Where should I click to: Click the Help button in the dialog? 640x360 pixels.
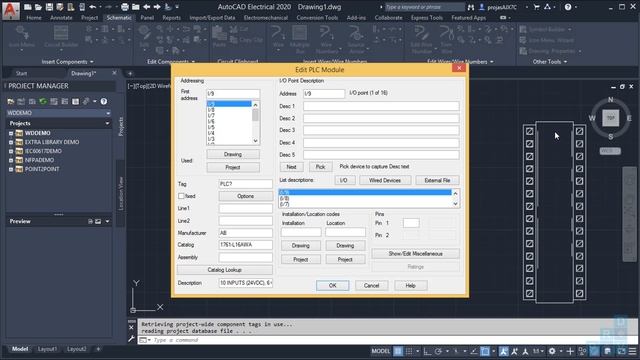pyautogui.click(x=411, y=286)
